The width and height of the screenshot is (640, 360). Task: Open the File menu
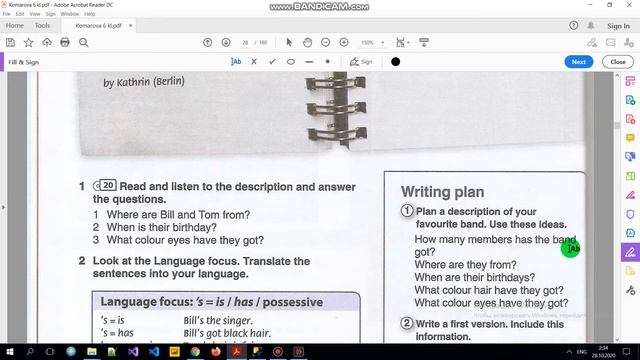pos(7,14)
